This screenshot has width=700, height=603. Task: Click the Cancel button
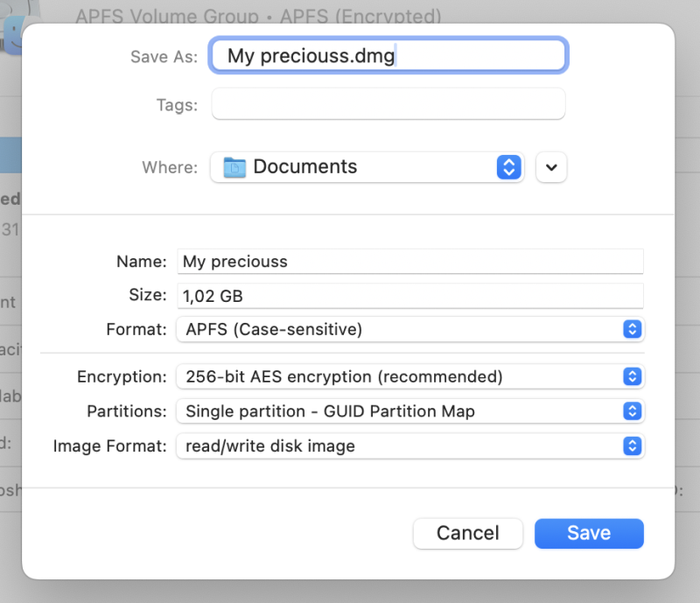click(467, 533)
